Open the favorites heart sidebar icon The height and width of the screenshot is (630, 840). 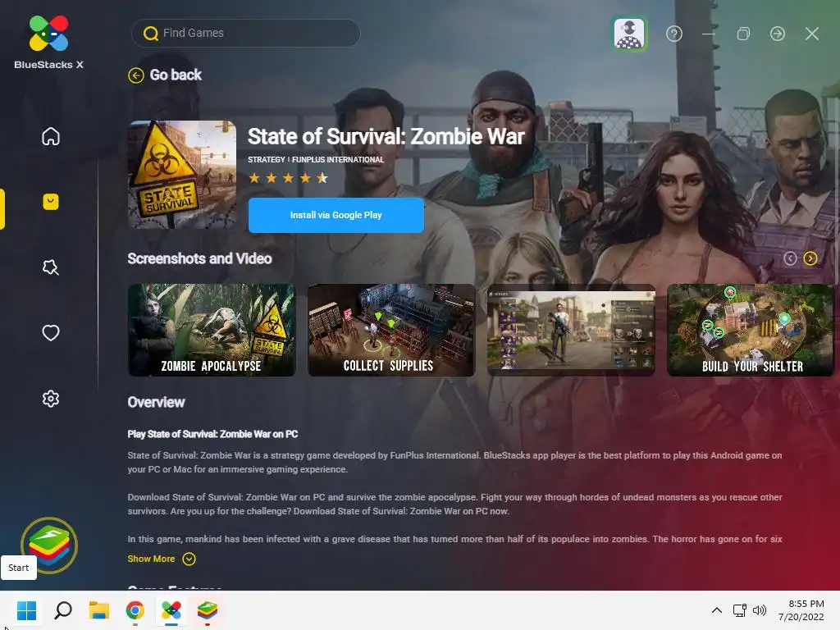pyautogui.click(x=51, y=333)
